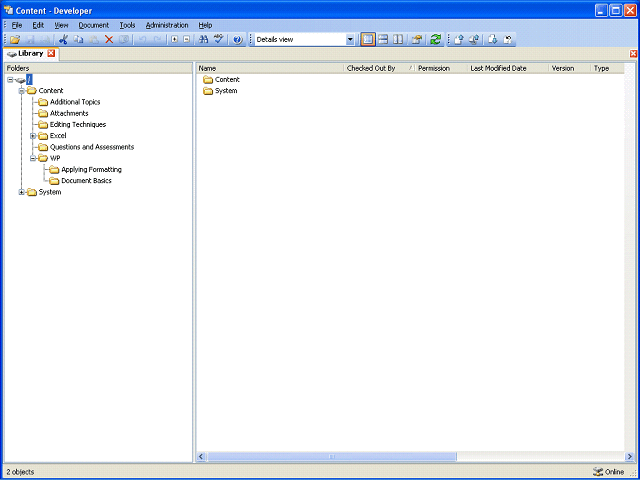Click the Copy toolbar icon
The image size is (640, 480).
click(78, 40)
